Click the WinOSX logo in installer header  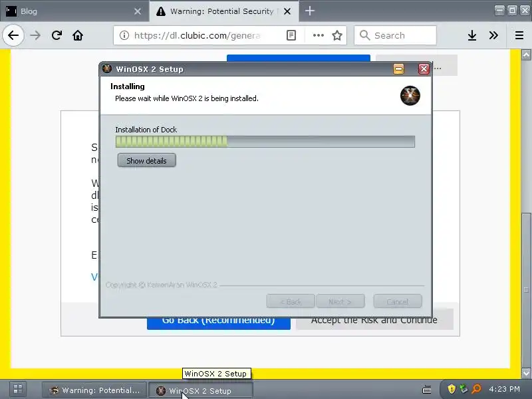pyautogui.click(x=410, y=96)
